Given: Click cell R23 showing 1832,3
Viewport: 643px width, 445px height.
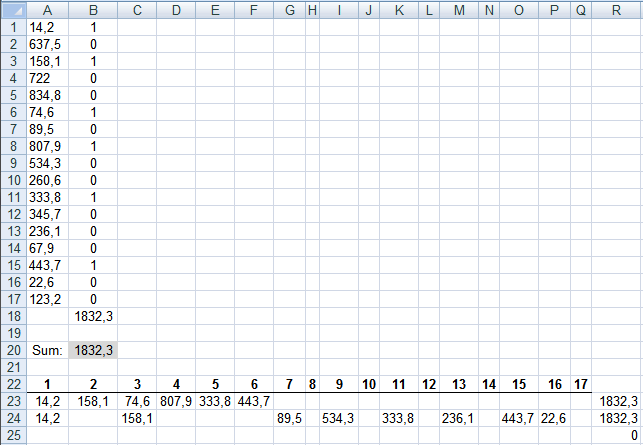Looking at the screenshot, I should click(617, 401).
